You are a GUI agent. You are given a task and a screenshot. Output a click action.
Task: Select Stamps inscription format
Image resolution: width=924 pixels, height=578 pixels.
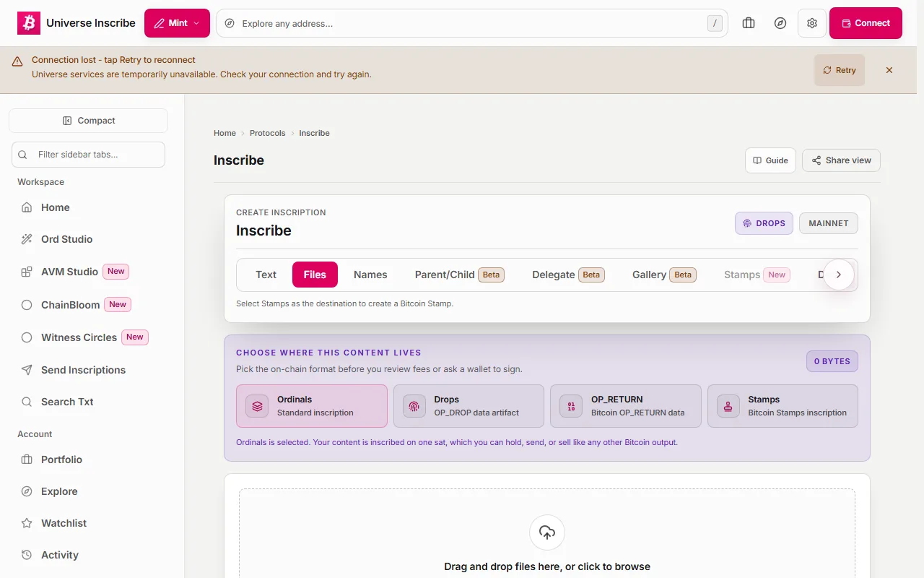[x=783, y=406]
